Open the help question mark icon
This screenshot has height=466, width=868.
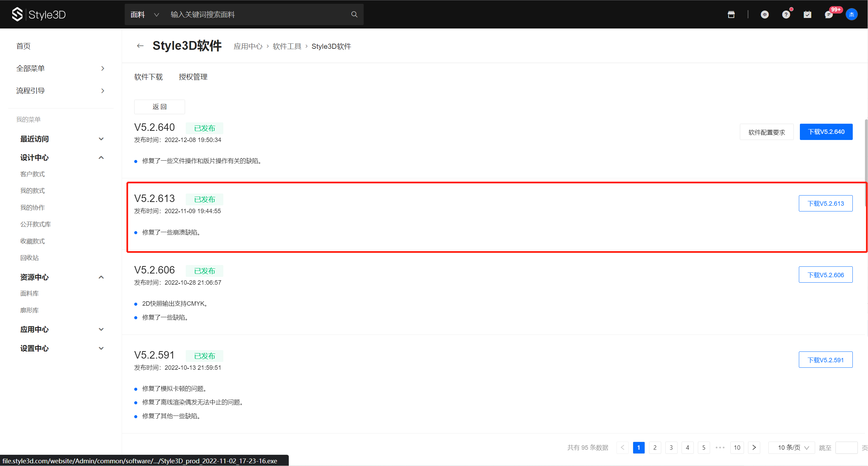(786, 15)
